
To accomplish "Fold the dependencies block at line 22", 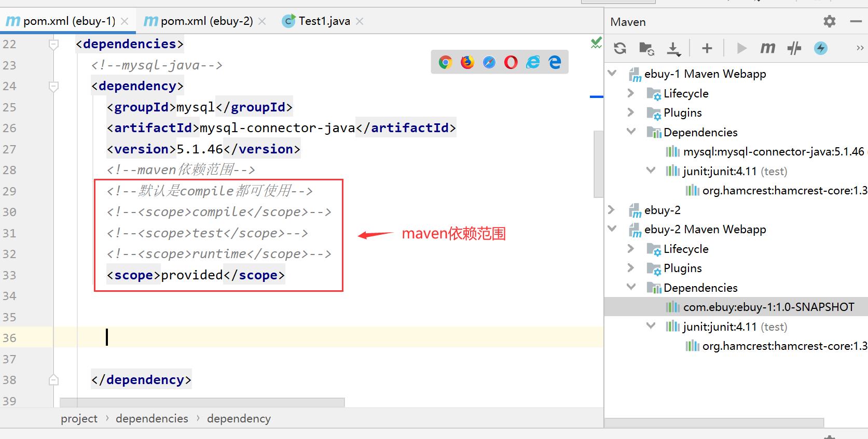I will (53, 44).
